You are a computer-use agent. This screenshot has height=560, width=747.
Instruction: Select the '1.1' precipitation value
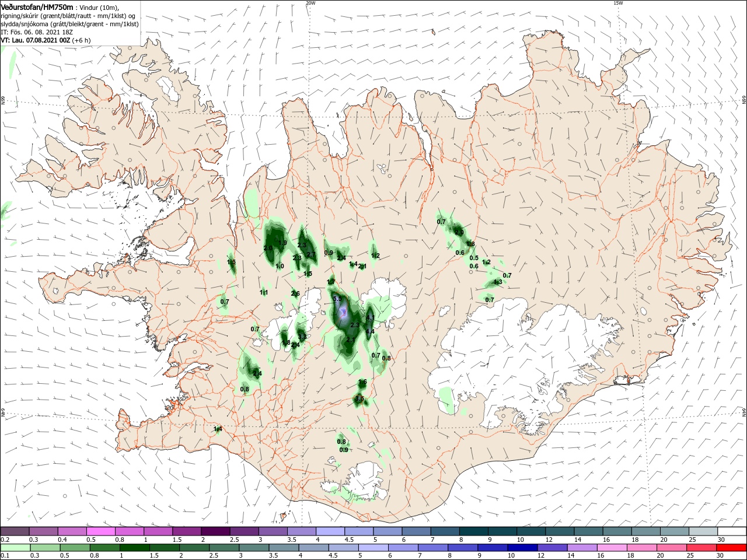tap(264, 292)
